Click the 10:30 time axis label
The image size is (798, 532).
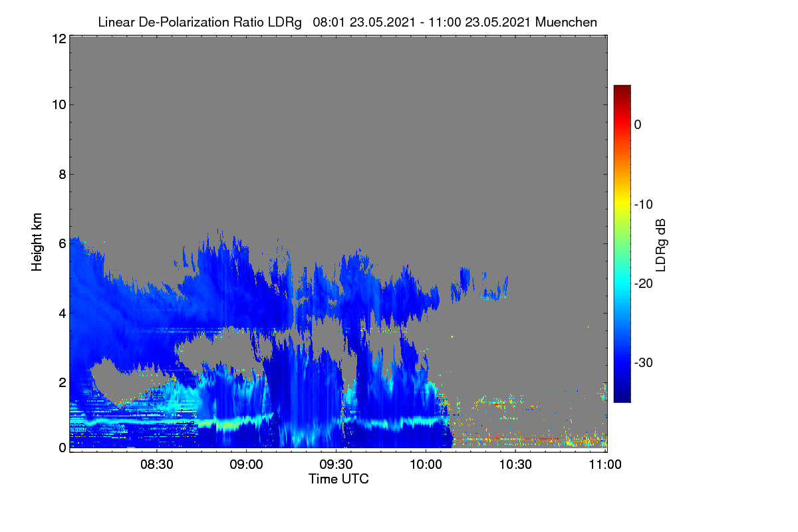516,465
